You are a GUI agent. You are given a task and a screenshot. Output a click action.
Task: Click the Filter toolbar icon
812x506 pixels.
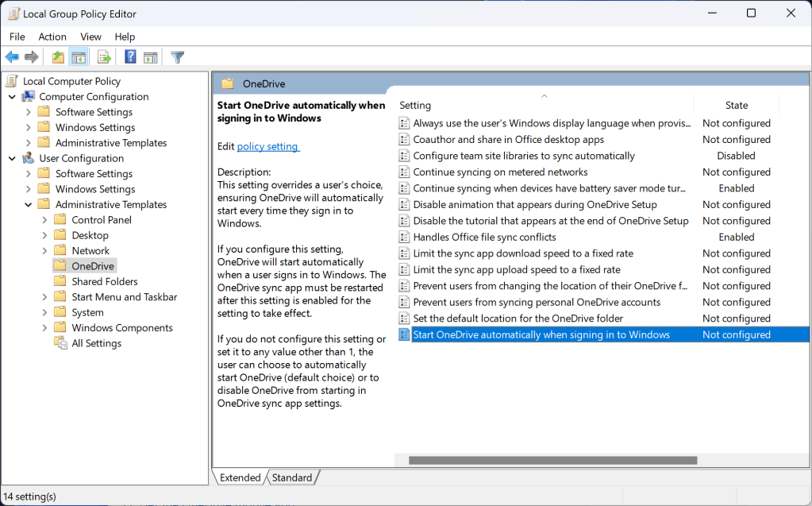(x=176, y=56)
